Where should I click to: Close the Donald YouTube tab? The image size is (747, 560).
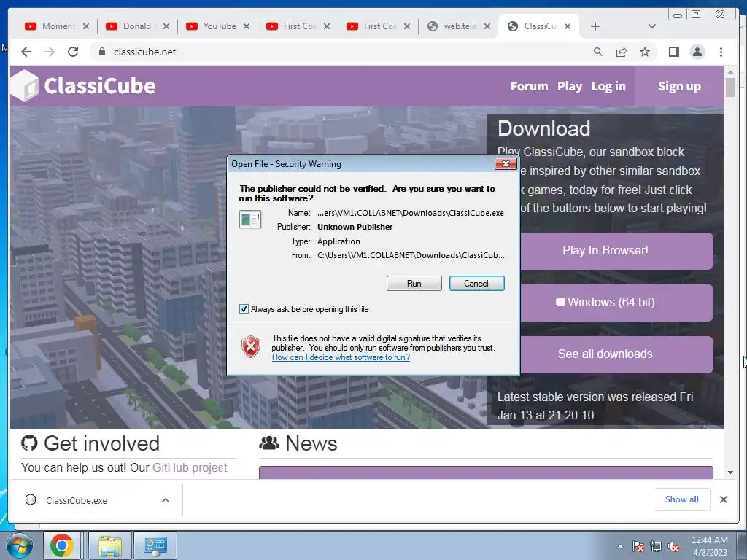click(166, 26)
